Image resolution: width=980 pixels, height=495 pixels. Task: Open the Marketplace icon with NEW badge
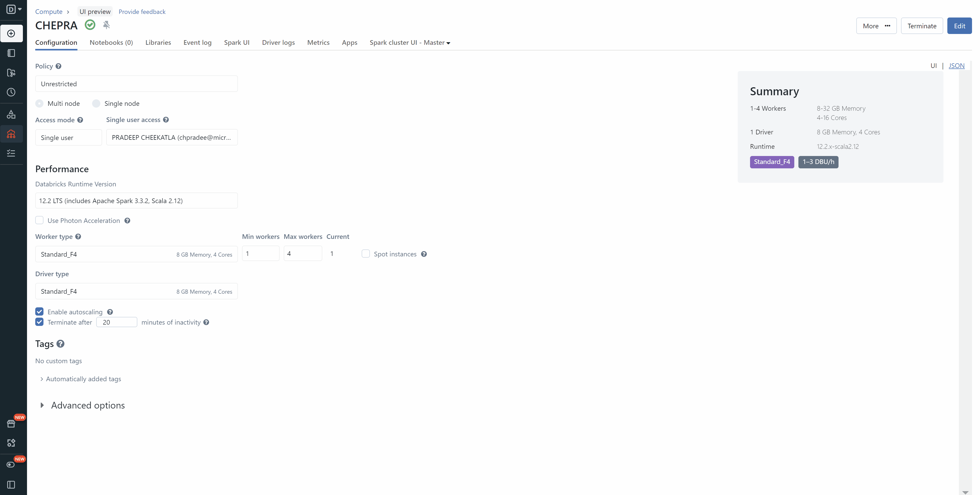11,423
